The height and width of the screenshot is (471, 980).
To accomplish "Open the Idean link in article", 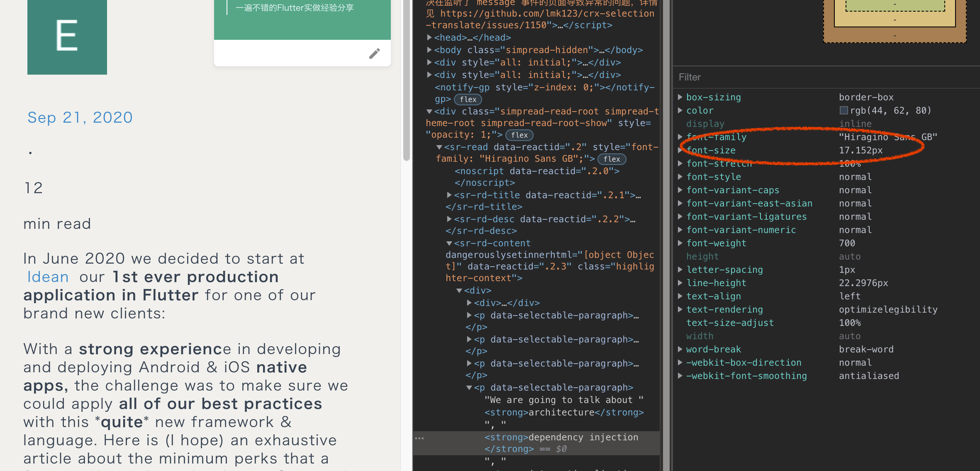I will point(48,277).
